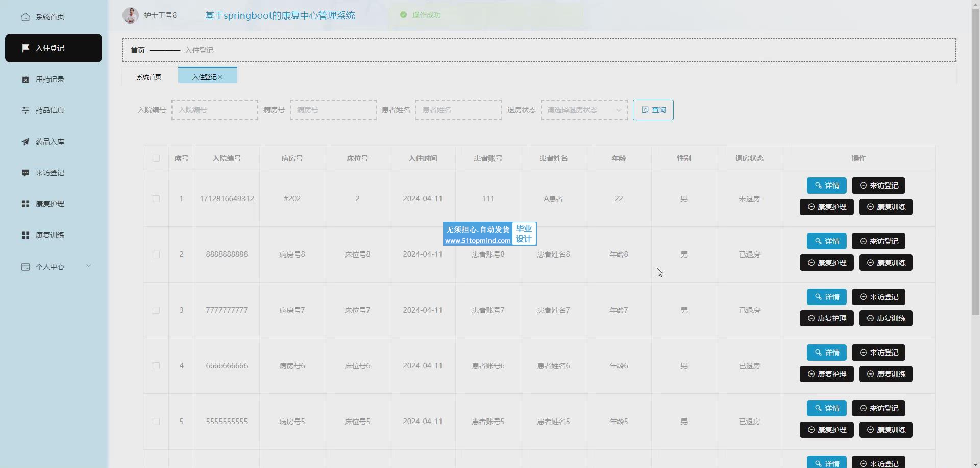Click the clipboard icon beside 用药记录
This screenshot has width=980, height=468.
click(x=25, y=79)
